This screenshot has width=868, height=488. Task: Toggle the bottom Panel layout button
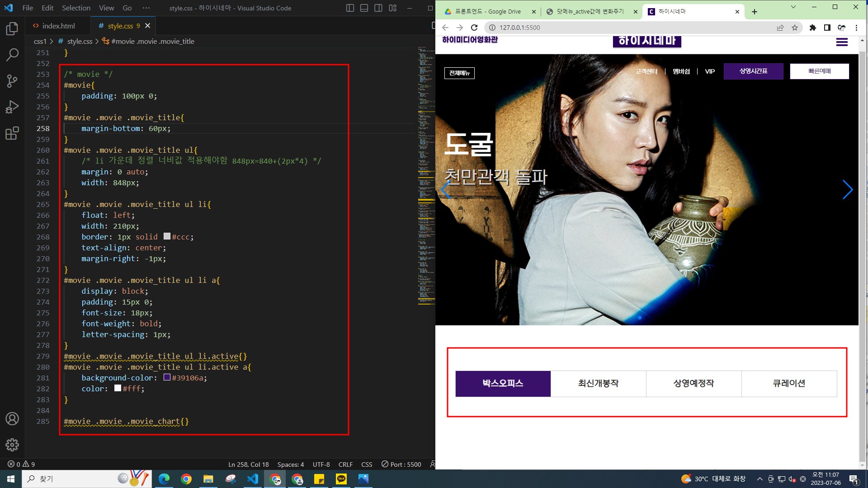364,8
